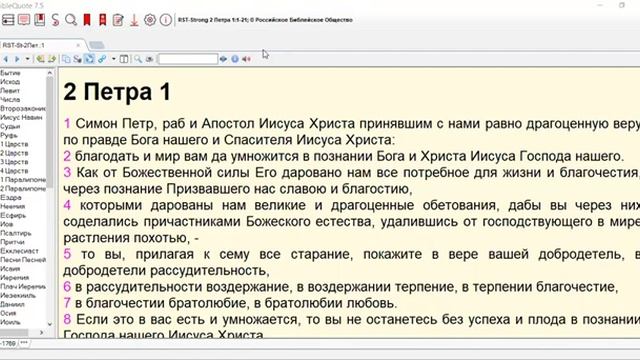
Task: Open the notes clipboard icon
Action: pyautogui.click(x=118, y=20)
